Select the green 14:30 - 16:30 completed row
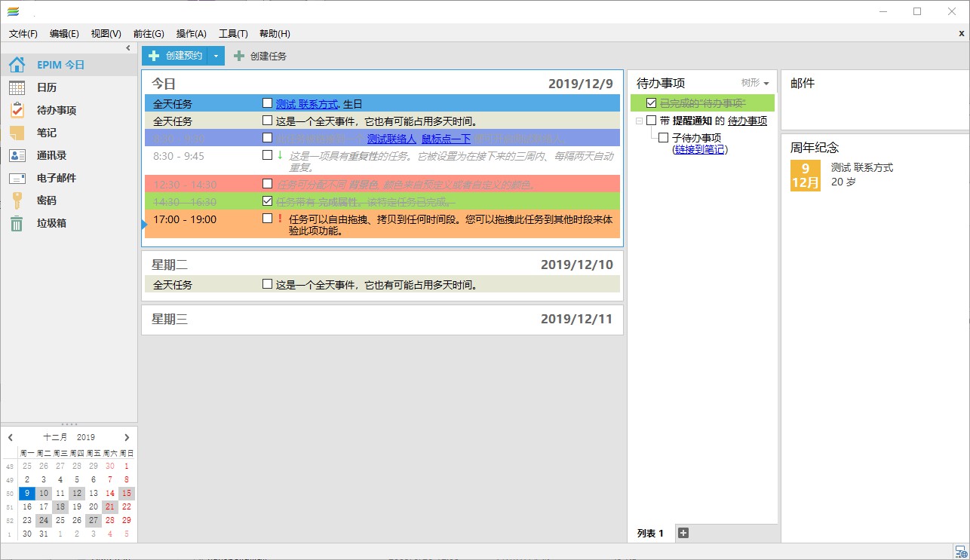970x560 pixels. click(382, 201)
